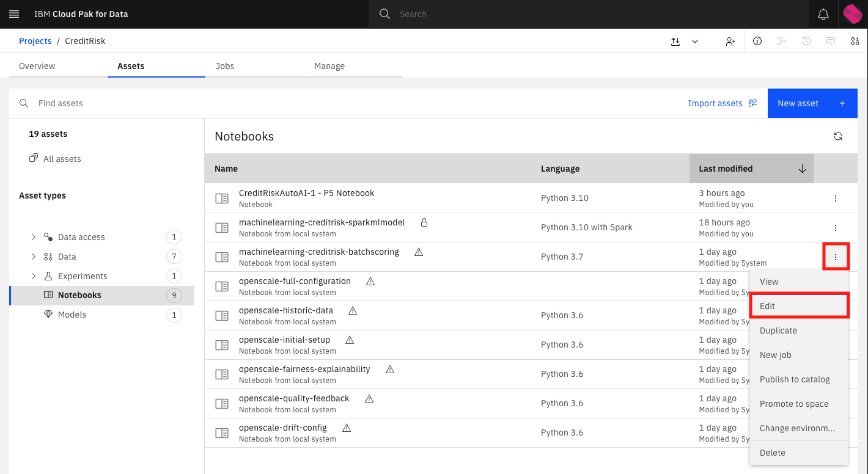Choose View from the context menu
Image resolution: width=868 pixels, height=474 pixels.
point(799,282)
